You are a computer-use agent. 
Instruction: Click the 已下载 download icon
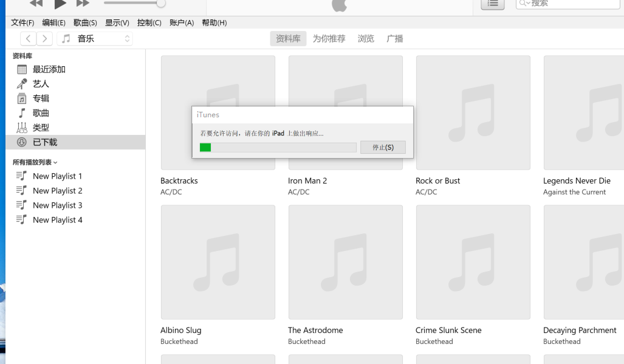click(x=21, y=142)
